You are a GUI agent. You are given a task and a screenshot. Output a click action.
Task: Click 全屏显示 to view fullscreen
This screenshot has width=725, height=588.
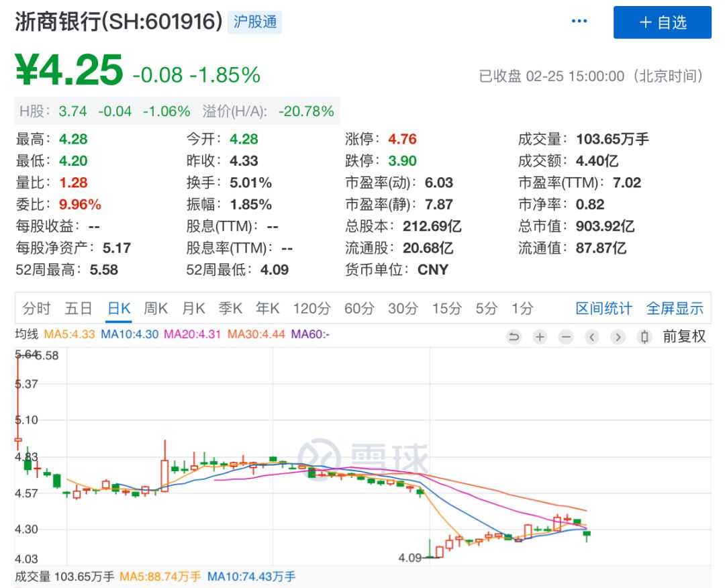[x=675, y=308]
